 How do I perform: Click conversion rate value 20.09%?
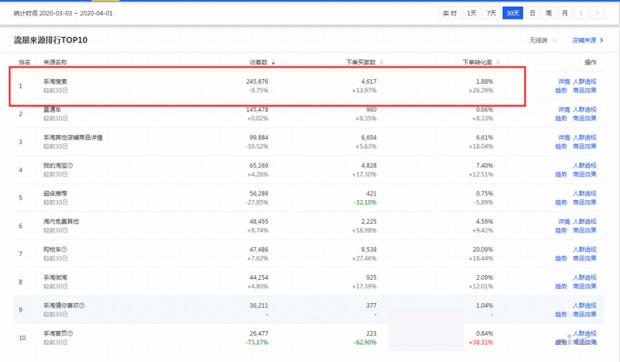pyautogui.click(x=483, y=250)
